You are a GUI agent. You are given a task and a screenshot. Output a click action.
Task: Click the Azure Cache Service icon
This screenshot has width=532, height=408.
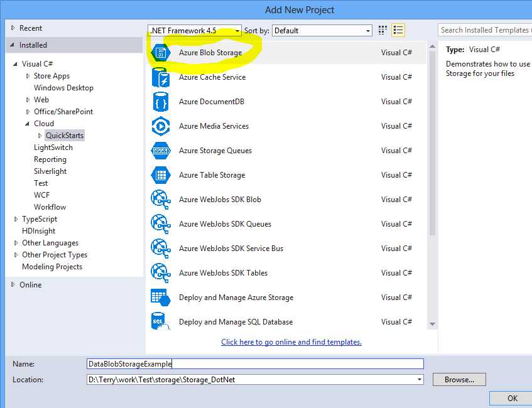coord(161,77)
